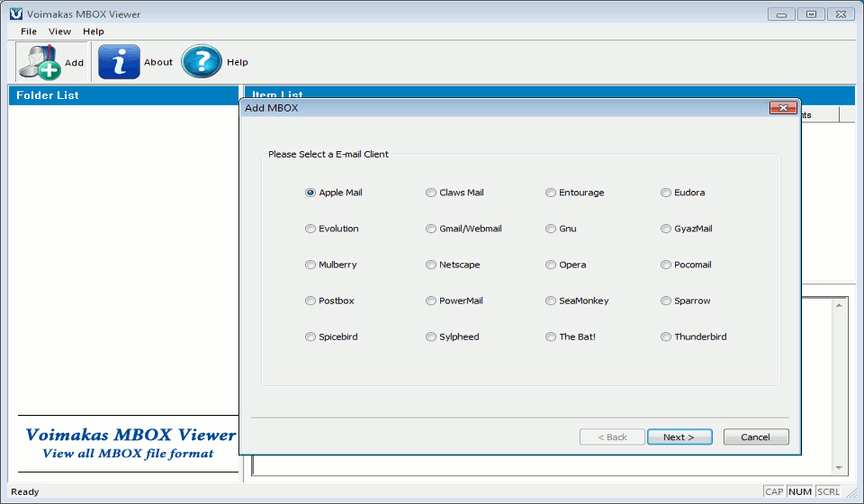Select the Evolution option

[310, 229]
